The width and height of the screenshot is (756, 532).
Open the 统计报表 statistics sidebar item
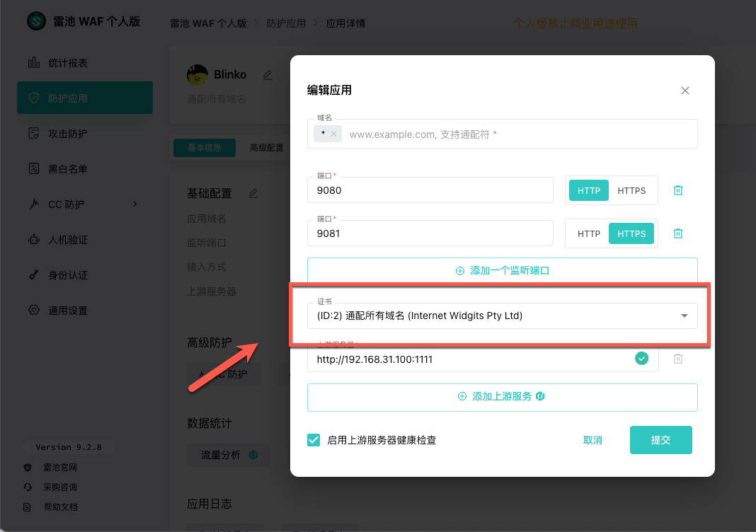tap(85, 63)
